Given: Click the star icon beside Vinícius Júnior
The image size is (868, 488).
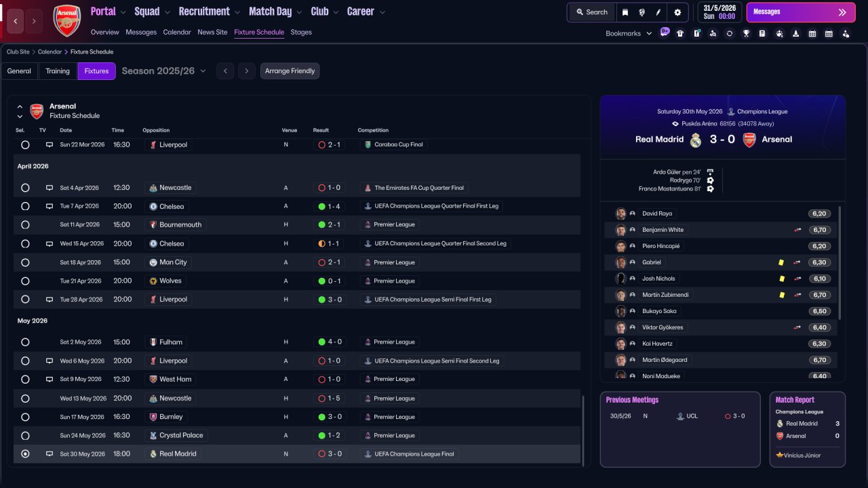Looking at the screenshot, I should click(x=780, y=455).
